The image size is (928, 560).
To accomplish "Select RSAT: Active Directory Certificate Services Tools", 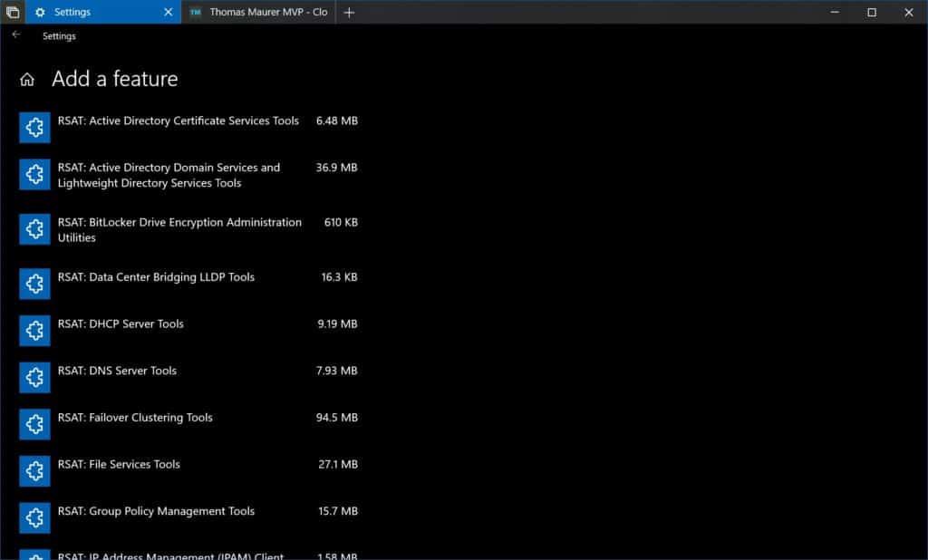I will pos(179,121).
